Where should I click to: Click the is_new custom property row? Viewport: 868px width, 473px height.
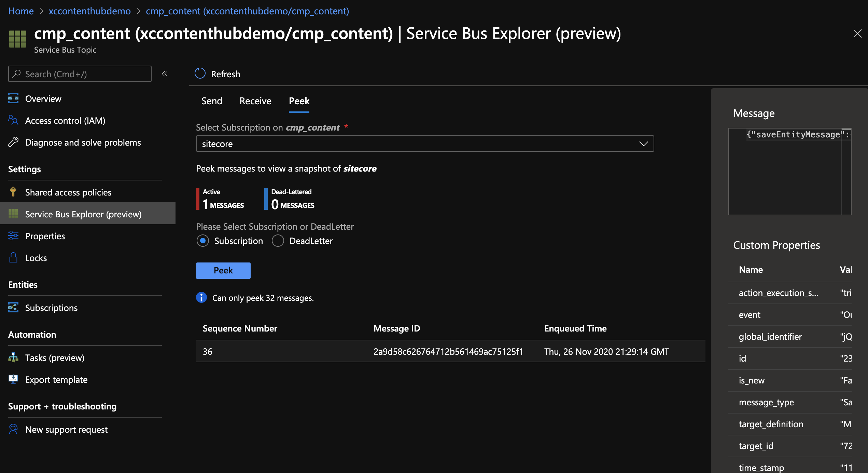click(790, 380)
